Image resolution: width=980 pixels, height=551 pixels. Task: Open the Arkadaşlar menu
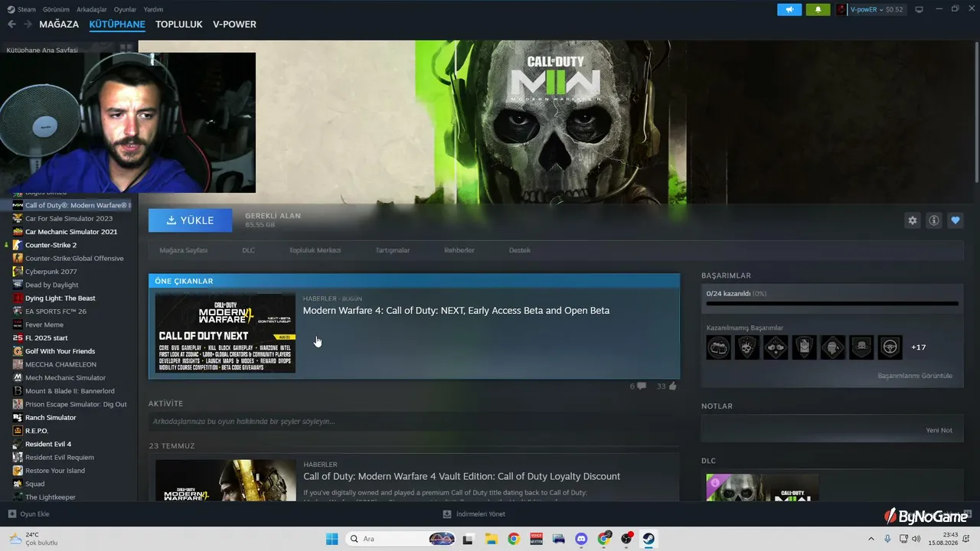click(x=92, y=9)
